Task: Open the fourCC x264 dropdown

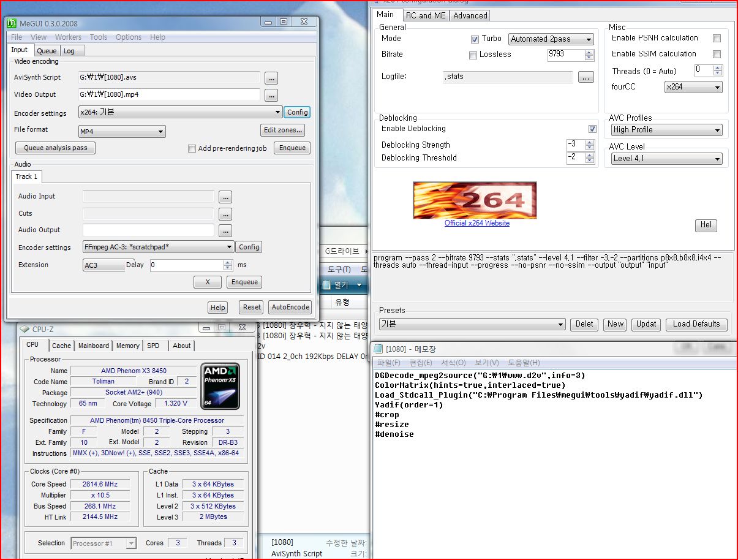Action: pos(693,87)
